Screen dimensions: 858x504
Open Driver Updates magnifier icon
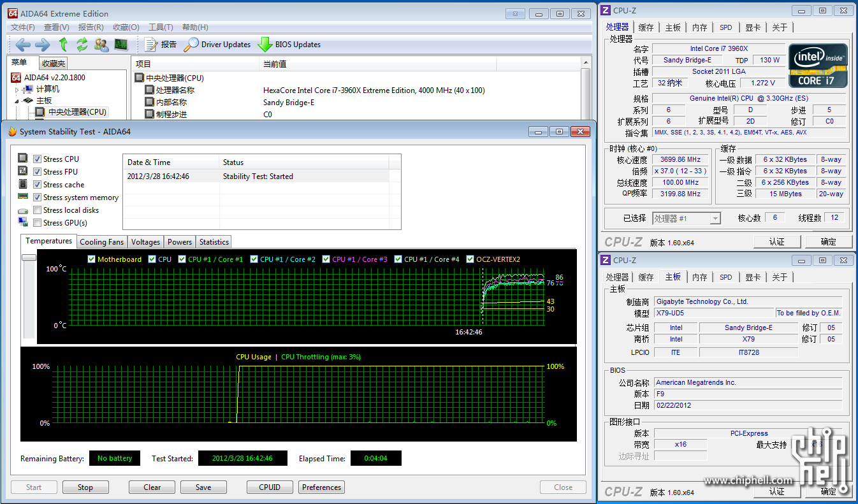coord(191,45)
